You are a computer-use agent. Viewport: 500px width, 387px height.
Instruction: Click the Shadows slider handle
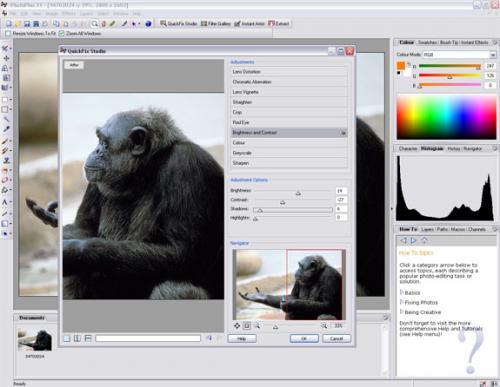(260, 210)
